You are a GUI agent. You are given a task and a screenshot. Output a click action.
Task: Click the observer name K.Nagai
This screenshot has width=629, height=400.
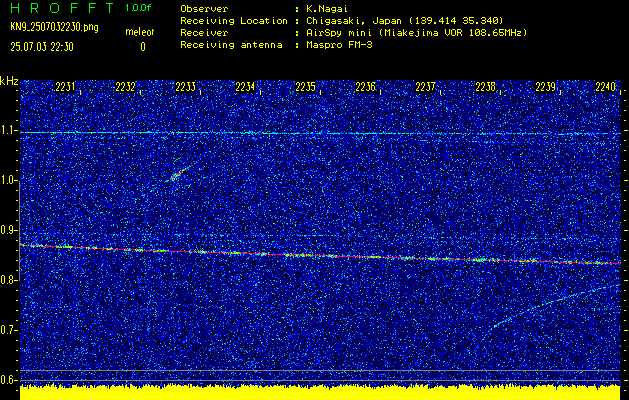(327, 9)
